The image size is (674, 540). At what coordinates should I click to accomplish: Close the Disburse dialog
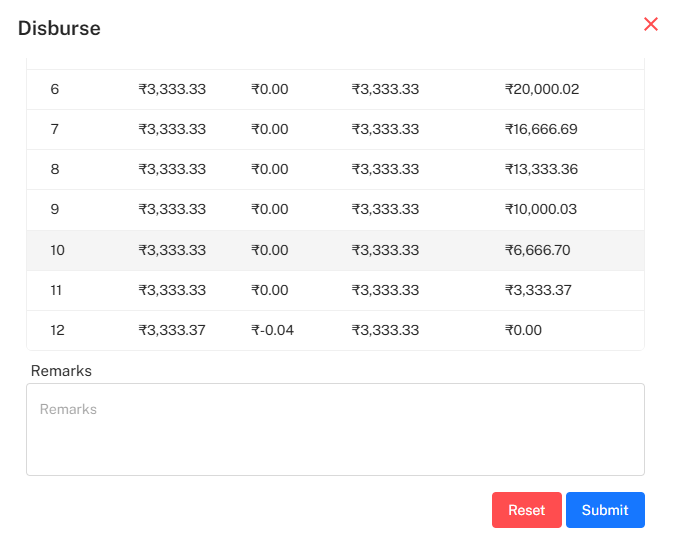[651, 24]
